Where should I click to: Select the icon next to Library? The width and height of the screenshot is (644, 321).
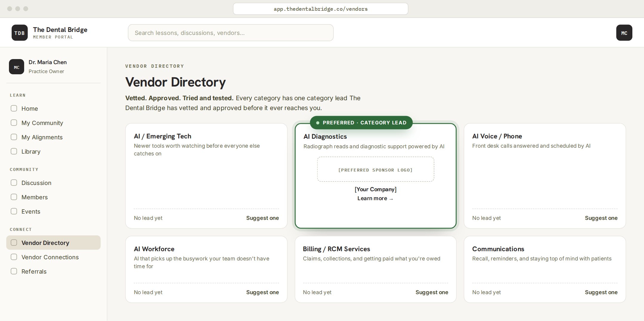[x=14, y=151]
